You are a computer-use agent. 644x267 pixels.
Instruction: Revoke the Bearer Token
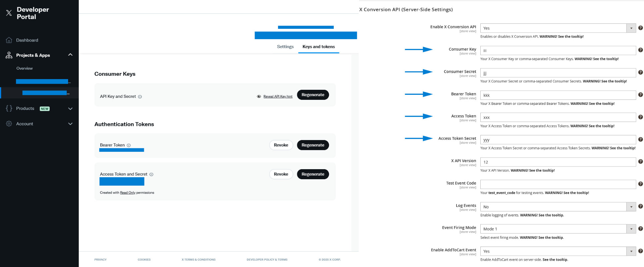tap(281, 145)
